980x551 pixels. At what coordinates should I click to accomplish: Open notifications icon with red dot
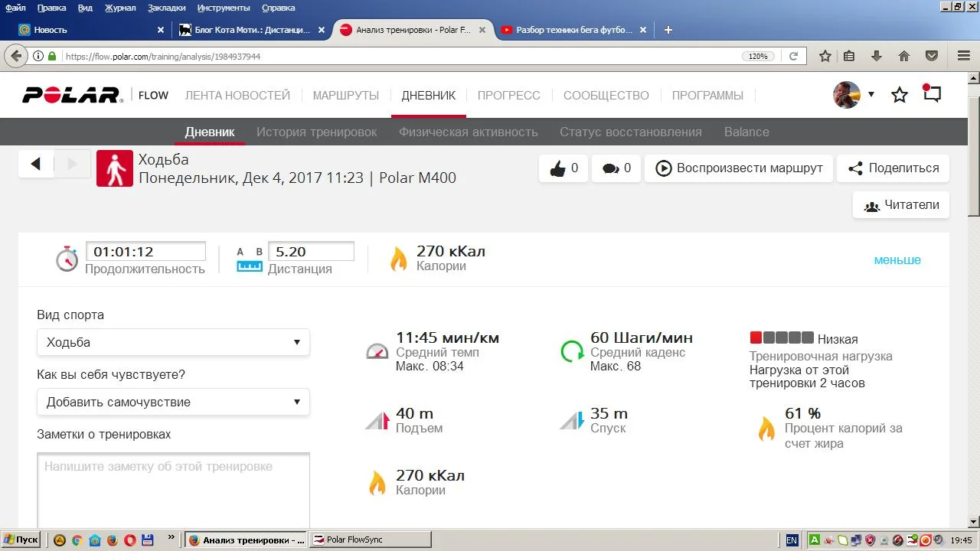pos(932,94)
